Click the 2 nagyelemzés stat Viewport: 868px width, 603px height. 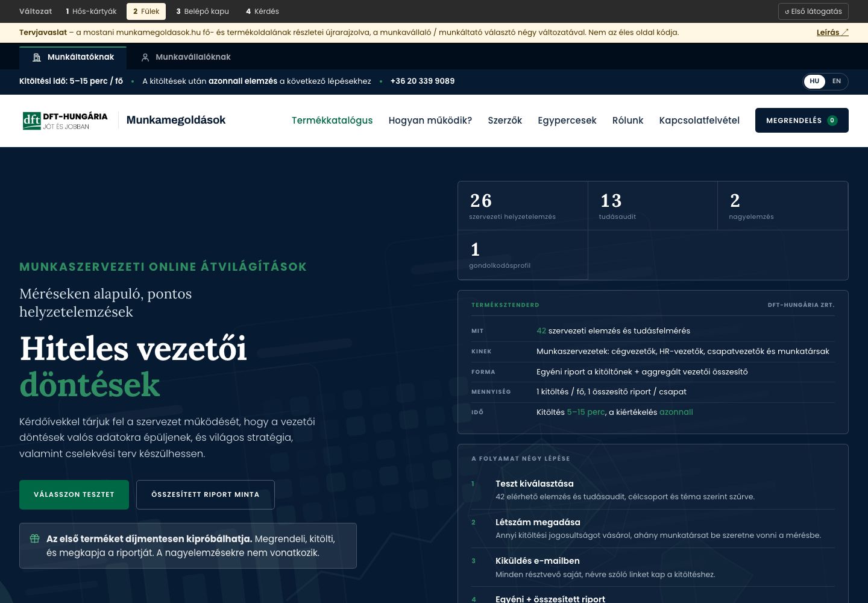point(782,206)
